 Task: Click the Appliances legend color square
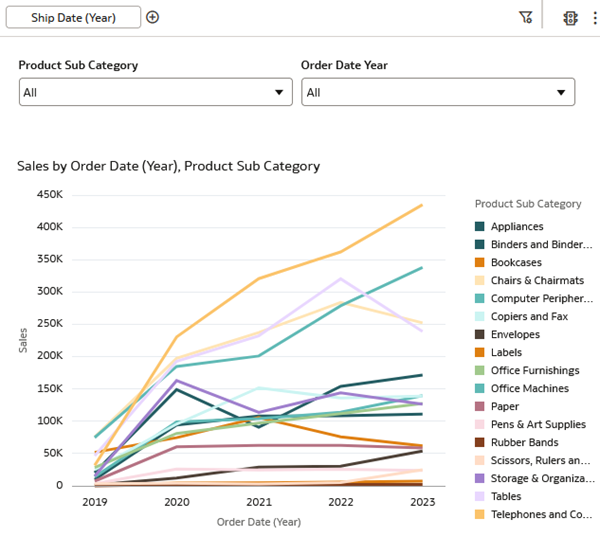click(480, 227)
